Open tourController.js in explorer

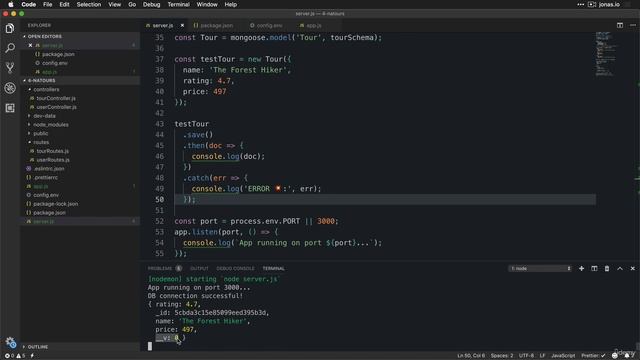click(x=56, y=98)
